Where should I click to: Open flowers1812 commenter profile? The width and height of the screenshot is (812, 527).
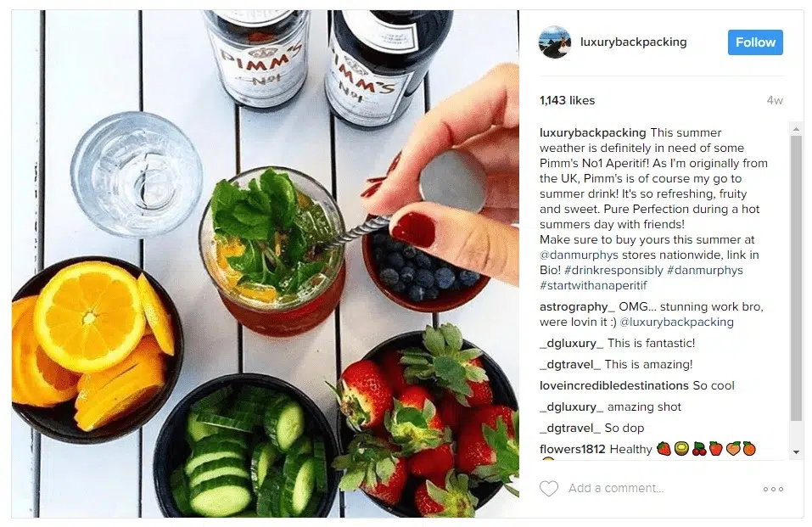(572, 449)
